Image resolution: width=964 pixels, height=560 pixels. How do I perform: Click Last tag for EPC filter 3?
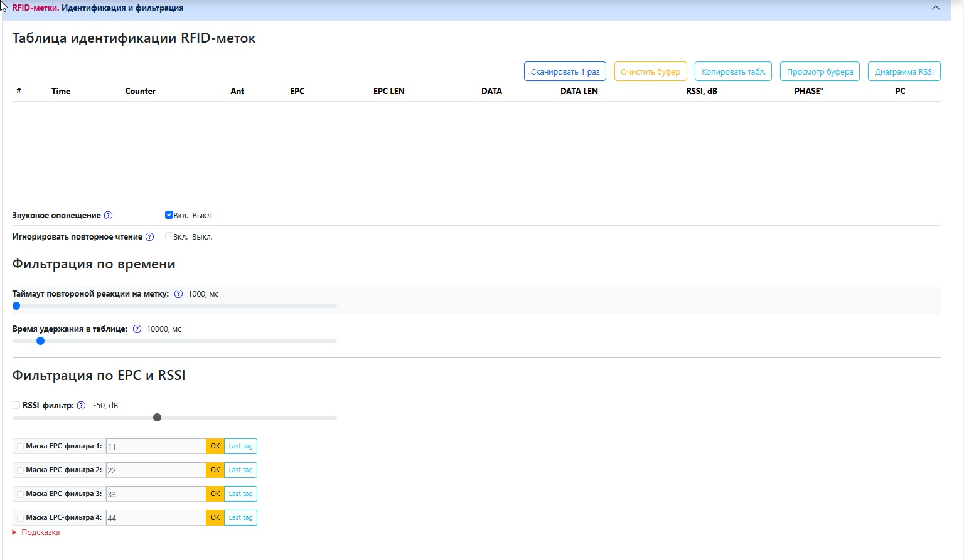coord(240,494)
